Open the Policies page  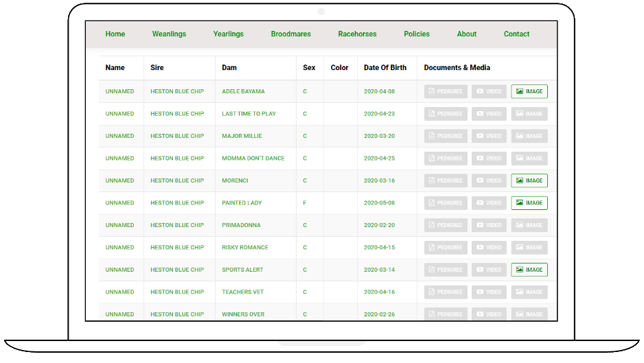(x=417, y=34)
